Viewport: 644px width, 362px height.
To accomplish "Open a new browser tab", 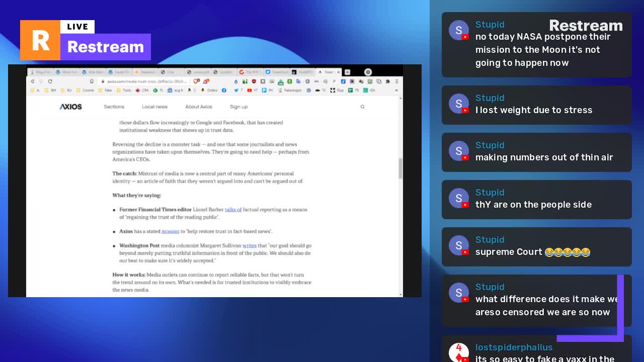I will (x=347, y=72).
